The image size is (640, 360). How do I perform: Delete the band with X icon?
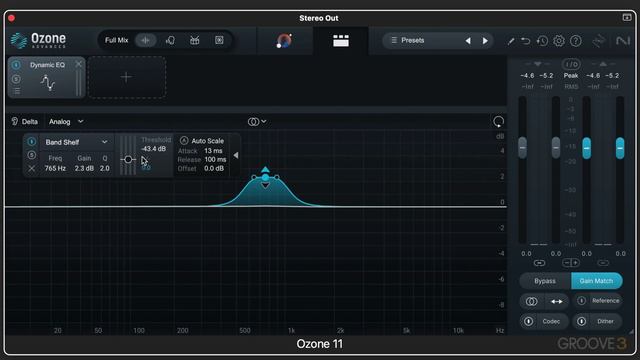pos(31,168)
